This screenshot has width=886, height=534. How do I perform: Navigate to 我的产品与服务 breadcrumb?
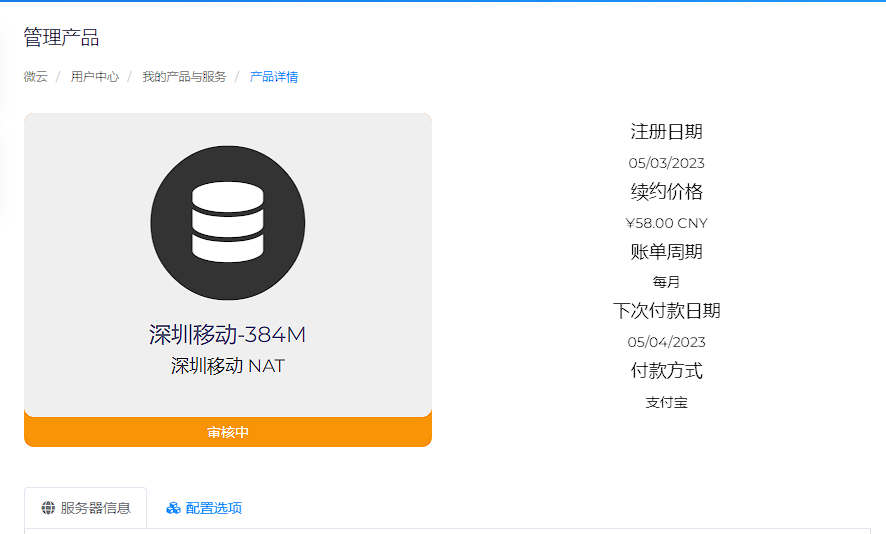click(184, 76)
